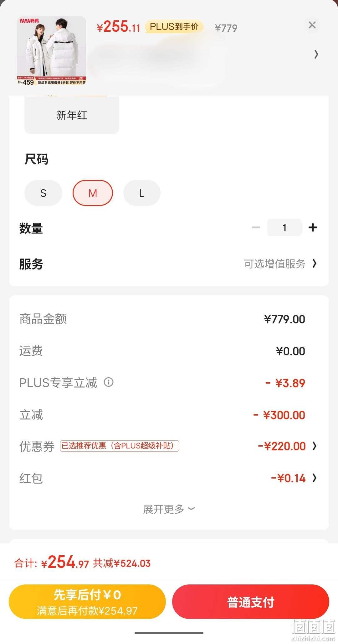Screen dimensions: 338x644
Task: Select size S
Action: click(x=43, y=193)
